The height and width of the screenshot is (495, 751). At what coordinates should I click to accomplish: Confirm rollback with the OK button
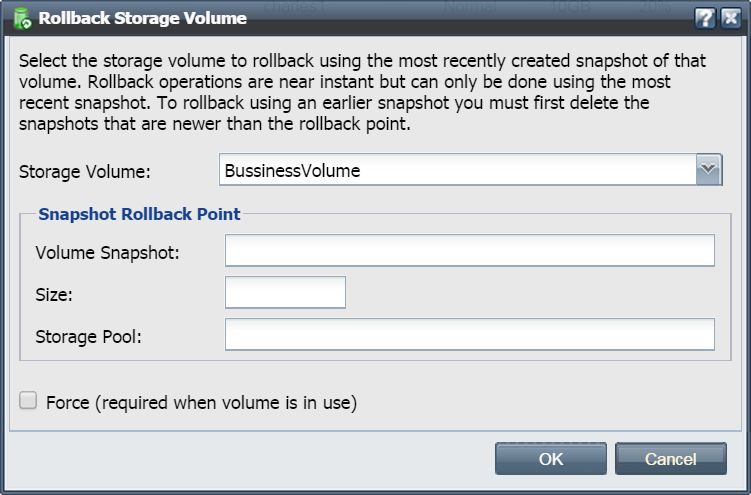(x=551, y=459)
